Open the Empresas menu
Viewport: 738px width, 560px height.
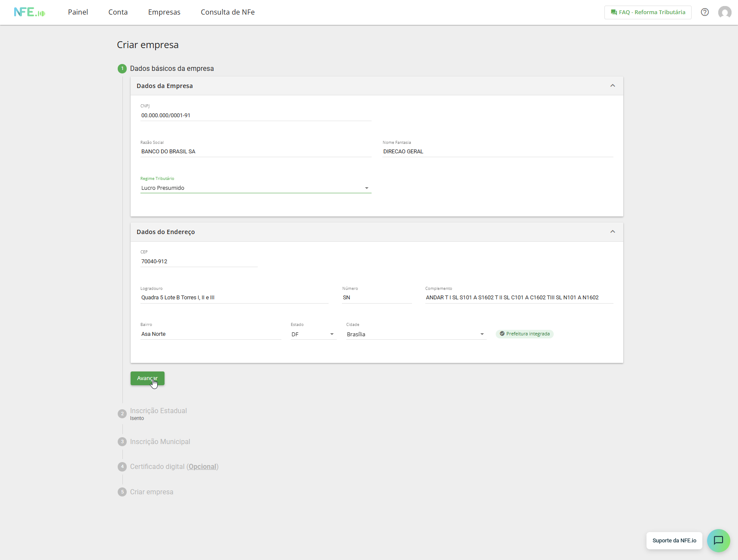click(x=164, y=12)
